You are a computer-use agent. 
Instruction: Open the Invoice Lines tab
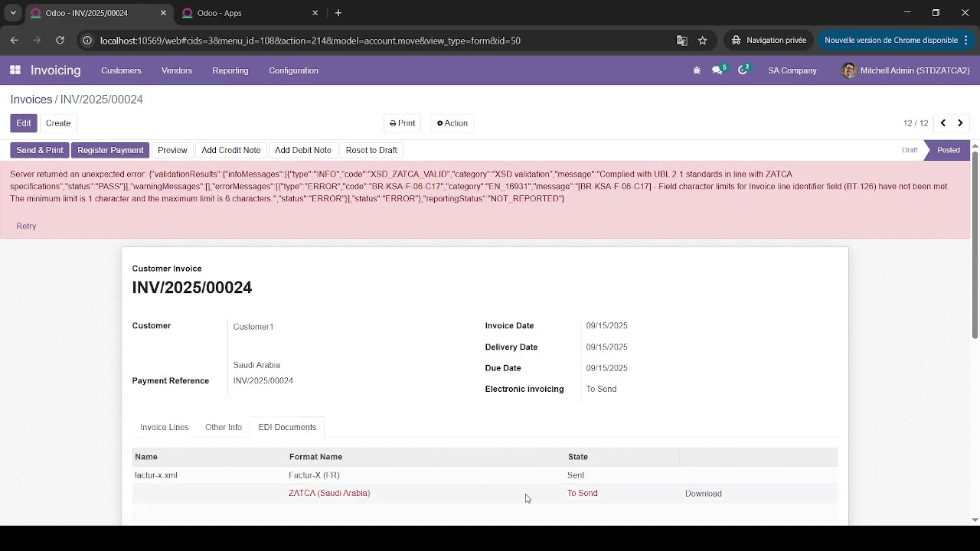click(165, 427)
